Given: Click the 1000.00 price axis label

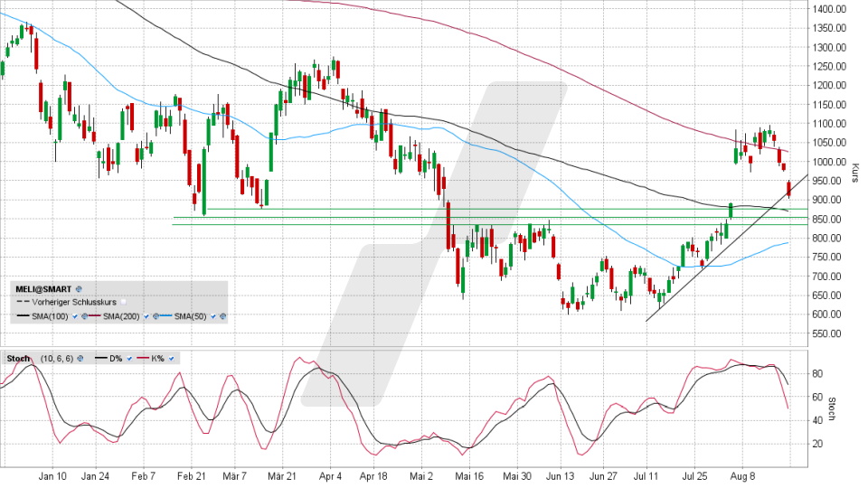Looking at the screenshot, I should (x=829, y=162).
